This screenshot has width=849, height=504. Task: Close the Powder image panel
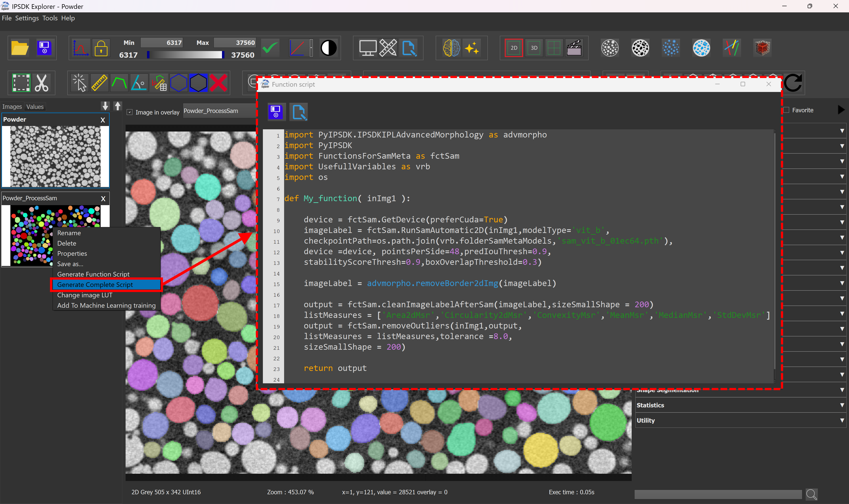(103, 120)
